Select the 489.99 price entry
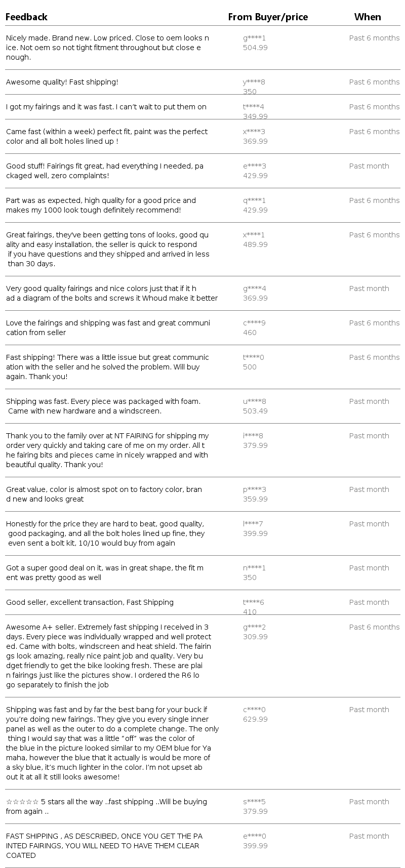This screenshot has height=868, width=405. click(x=255, y=244)
